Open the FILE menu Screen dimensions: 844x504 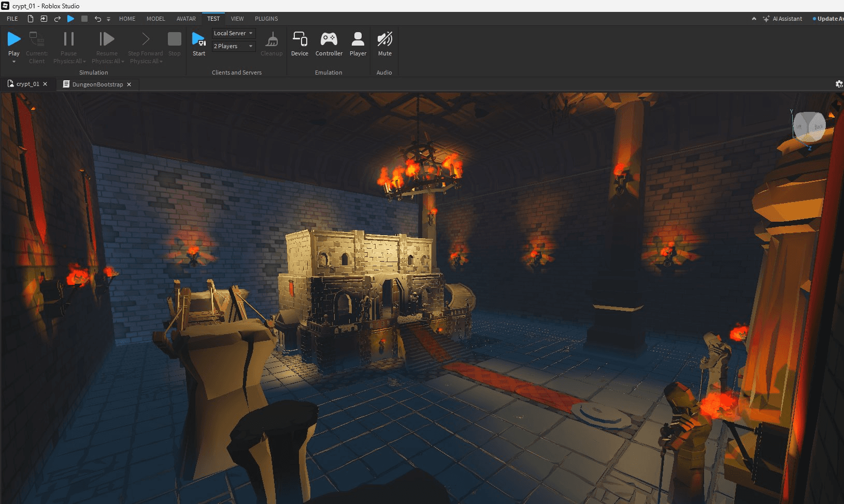click(12, 19)
